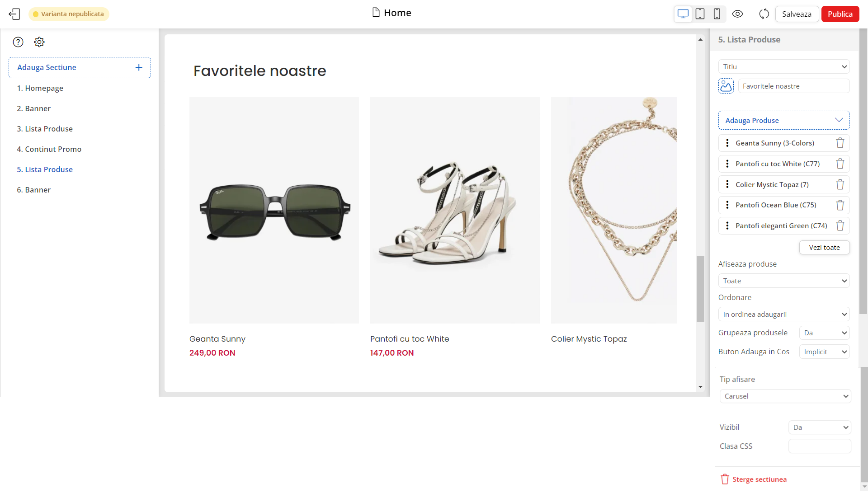Select desktop preview mode
Image resolution: width=868 pixels, height=493 pixels.
pyautogui.click(x=683, y=14)
